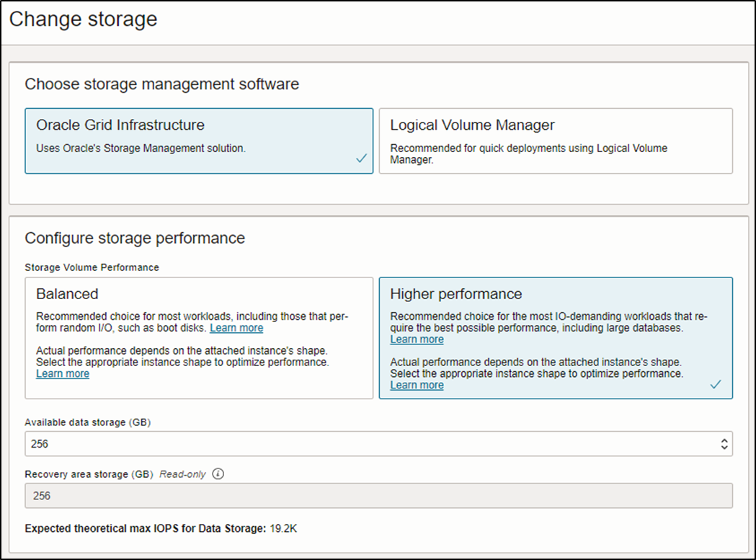Increase Available data storage with up arrow
The height and width of the screenshot is (560, 756).
tap(724, 440)
